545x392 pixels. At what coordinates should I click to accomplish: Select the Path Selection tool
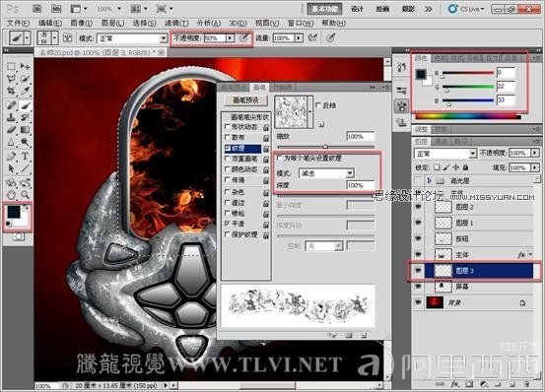click(x=11, y=168)
